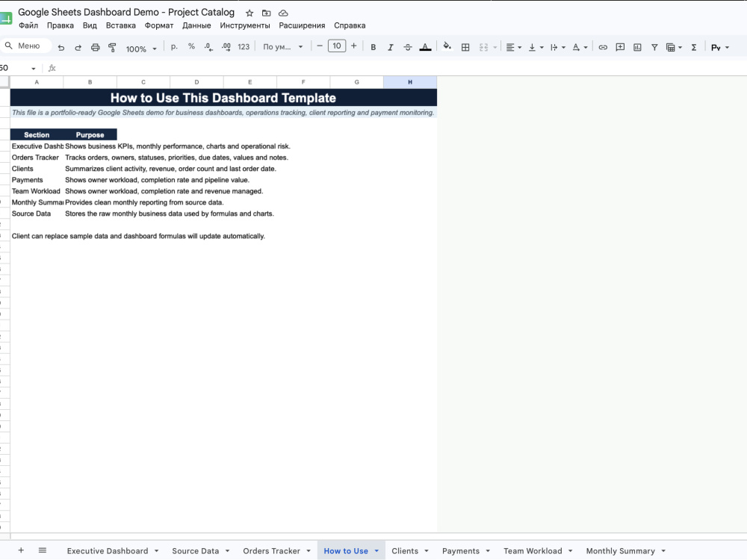Image resolution: width=747 pixels, height=560 pixels.
Task: Click the font size field showing 10
Action: [x=337, y=46]
